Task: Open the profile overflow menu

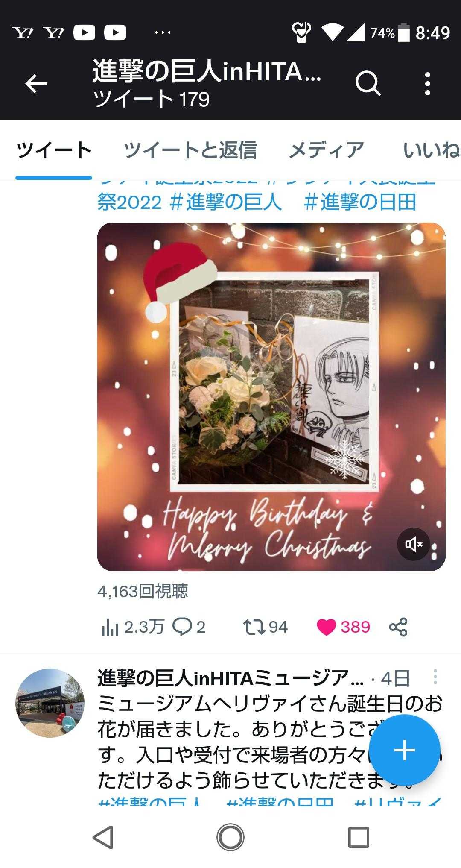Action: pyautogui.click(x=428, y=83)
